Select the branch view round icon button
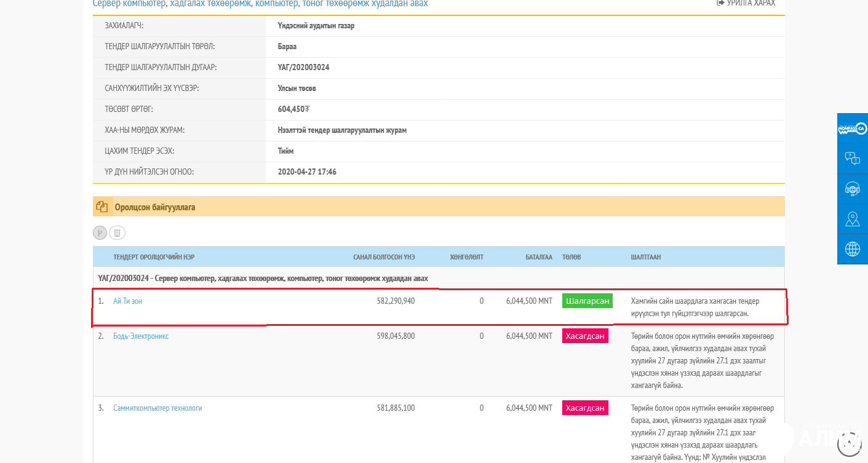The image size is (868, 463). (100, 232)
